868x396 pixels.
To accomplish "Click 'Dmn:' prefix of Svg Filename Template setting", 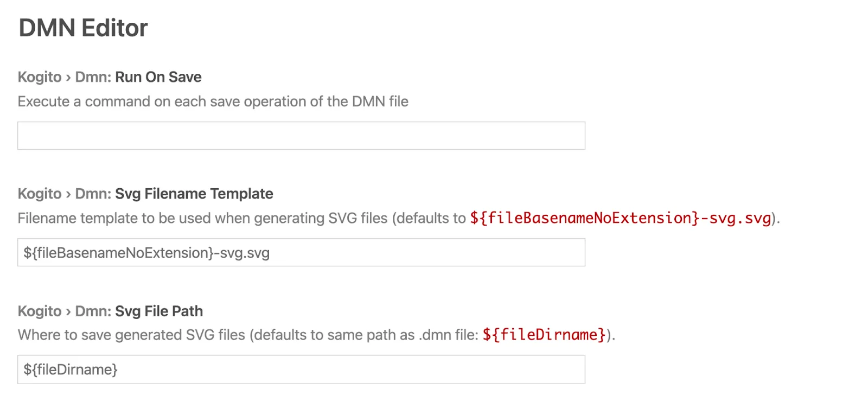I will coord(93,194).
